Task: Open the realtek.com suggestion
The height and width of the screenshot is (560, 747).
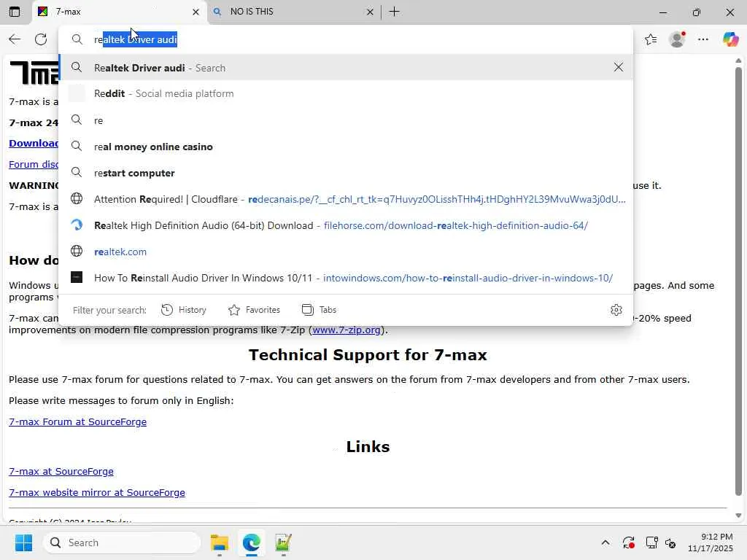Action: (345, 252)
